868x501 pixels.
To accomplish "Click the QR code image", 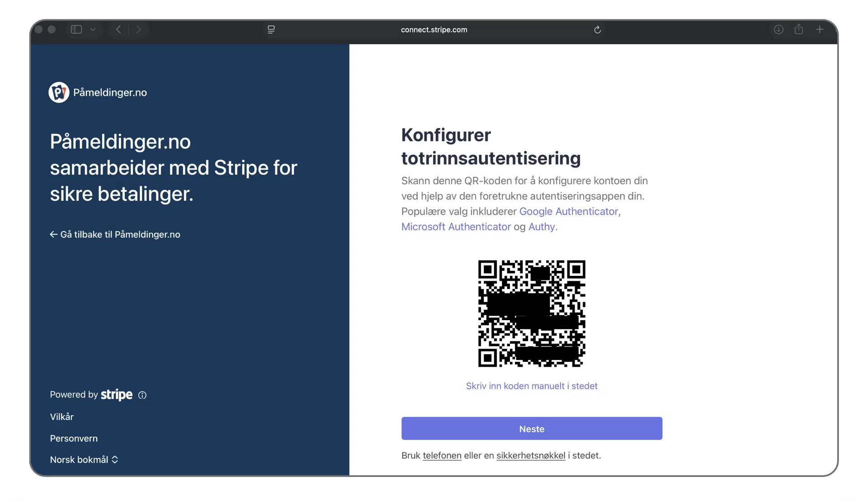I will (532, 313).
